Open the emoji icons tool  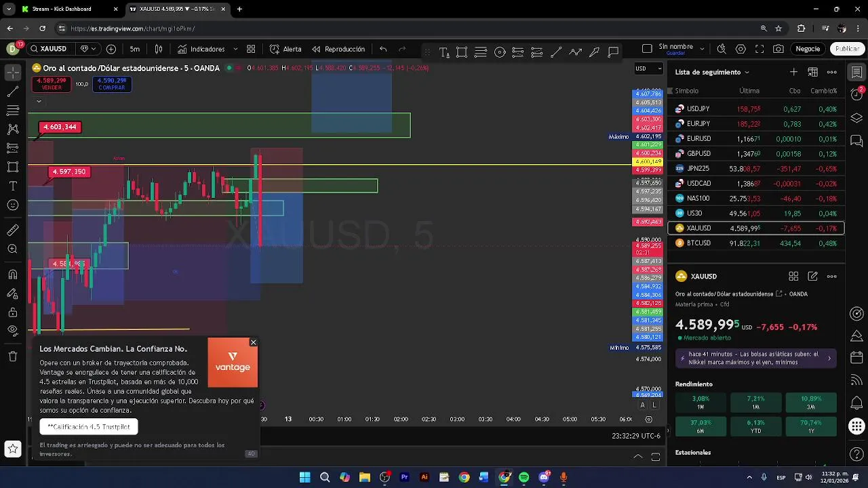[x=12, y=205]
